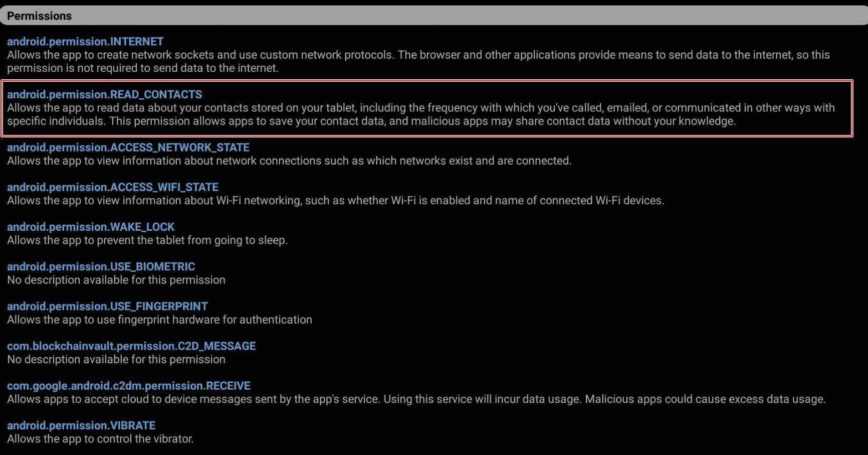Click the INTERNET permission description text

(x=418, y=61)
